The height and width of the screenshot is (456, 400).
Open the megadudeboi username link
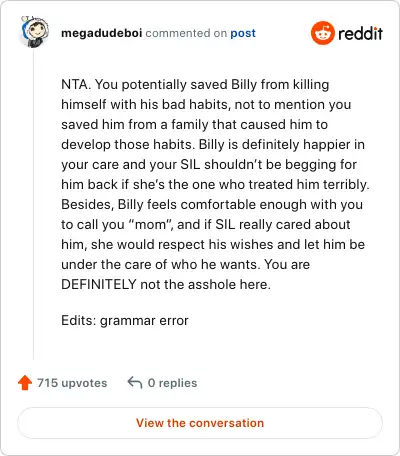(102, 33)
